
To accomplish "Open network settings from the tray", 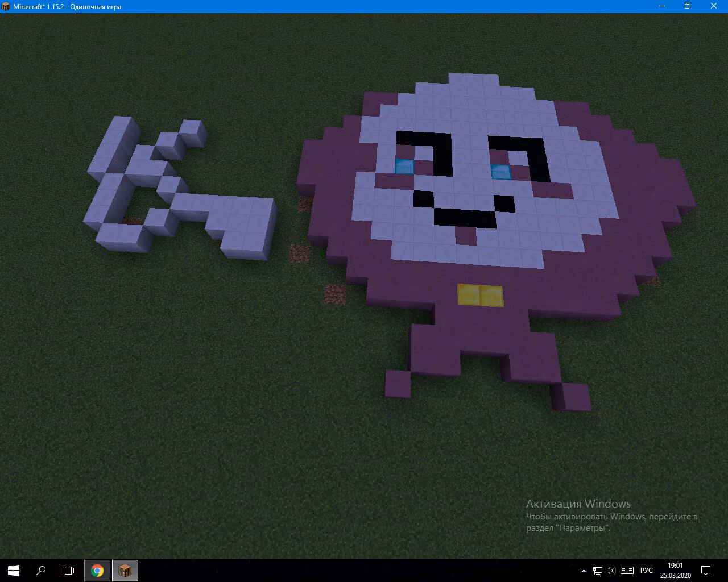I will pyautogui.click(x=598, y=571).
